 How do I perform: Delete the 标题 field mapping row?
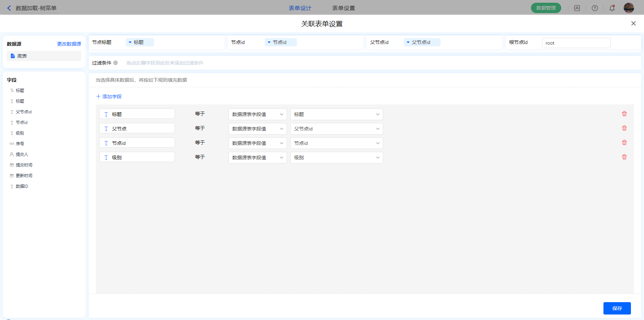[x=624, y=114]
